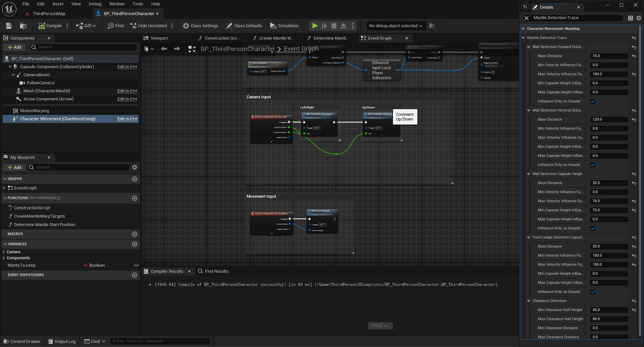Viewport: 644px width, 347px height.
Task: Switch to ThirdPersonMap tab
Action: (45, 14)
